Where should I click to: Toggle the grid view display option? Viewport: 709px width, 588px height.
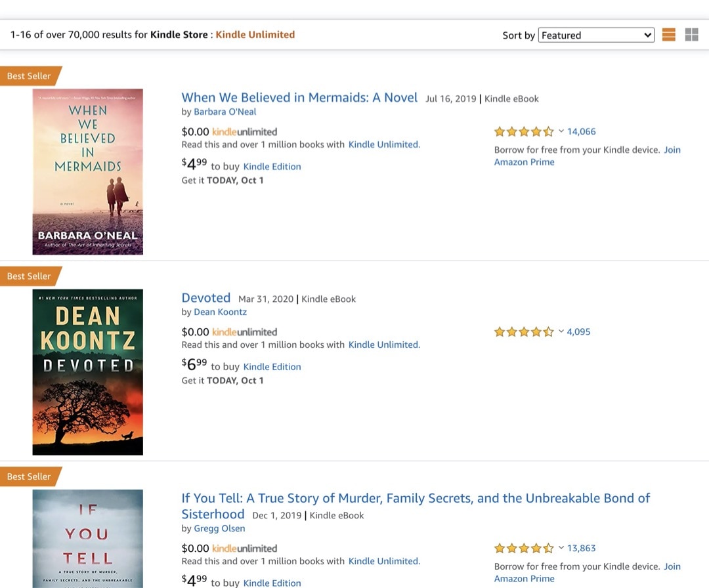point(691,34)
